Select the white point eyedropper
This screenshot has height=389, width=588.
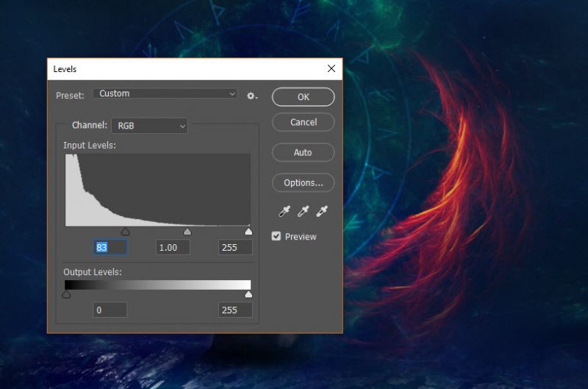click(x=321, y=212)
